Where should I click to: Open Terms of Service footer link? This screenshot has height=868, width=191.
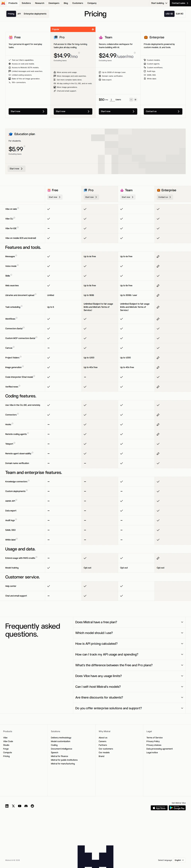[154, 738]
